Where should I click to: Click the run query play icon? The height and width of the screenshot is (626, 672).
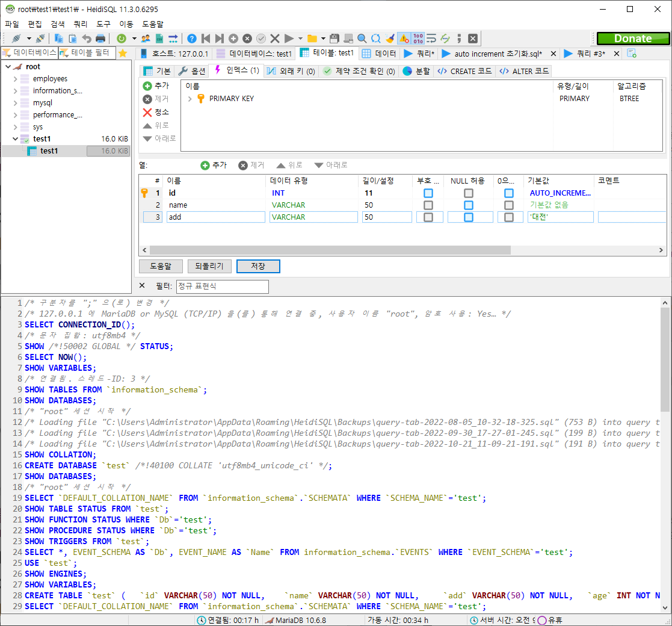point(289,39)
